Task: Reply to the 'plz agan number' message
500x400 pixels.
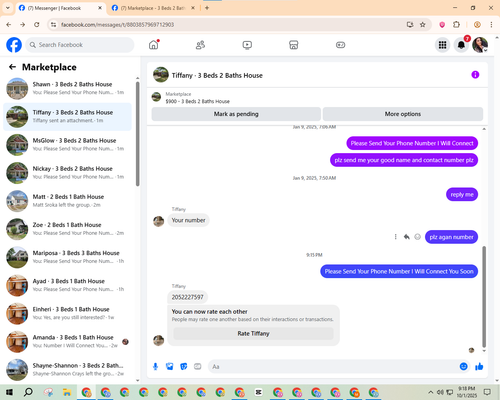Action: 406,237
